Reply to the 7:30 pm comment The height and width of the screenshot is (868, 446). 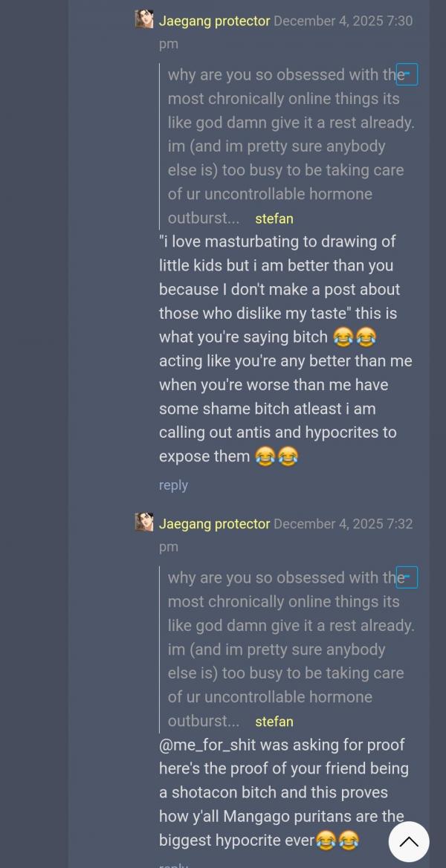coord(173,485)
